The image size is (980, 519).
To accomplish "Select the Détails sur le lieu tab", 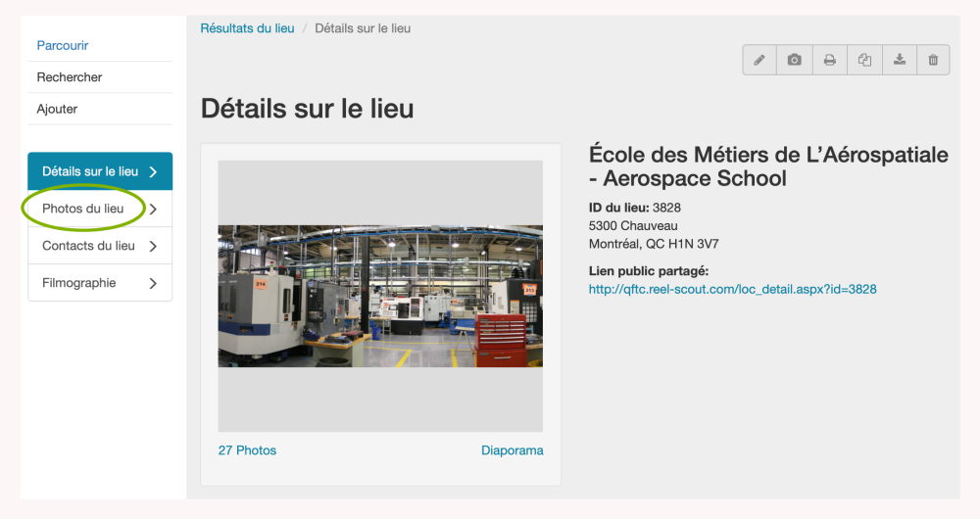I will (x=100, y=171).
